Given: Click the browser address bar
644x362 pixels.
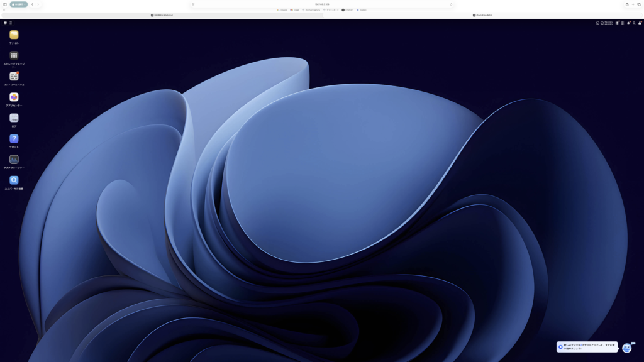Looking at the screenshot, I should point(322,4).
